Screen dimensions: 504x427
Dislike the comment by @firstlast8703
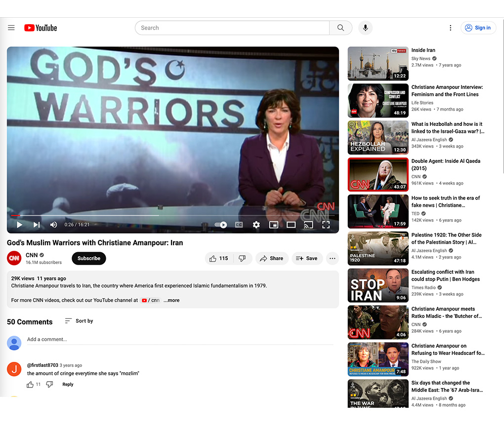[49, 384]
